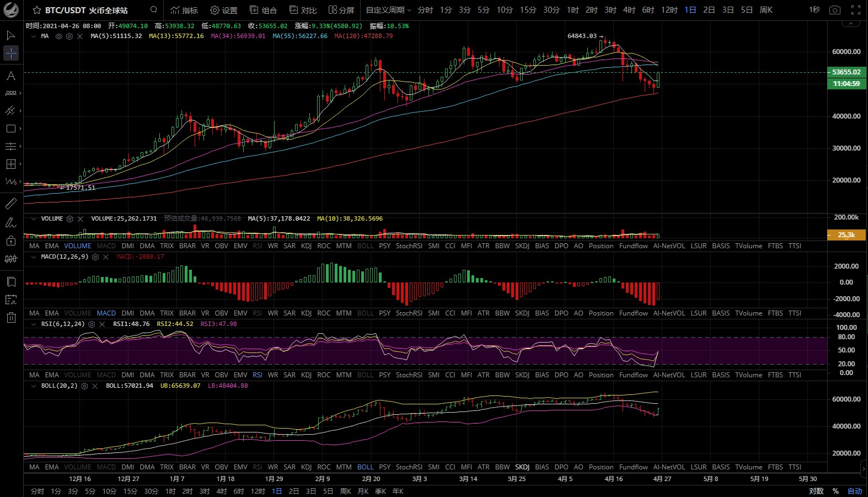Viewport: 868px width, 497px height.
Task: Collapse the RSI(6,12,24) panel chevron
Action: [34, 324]
